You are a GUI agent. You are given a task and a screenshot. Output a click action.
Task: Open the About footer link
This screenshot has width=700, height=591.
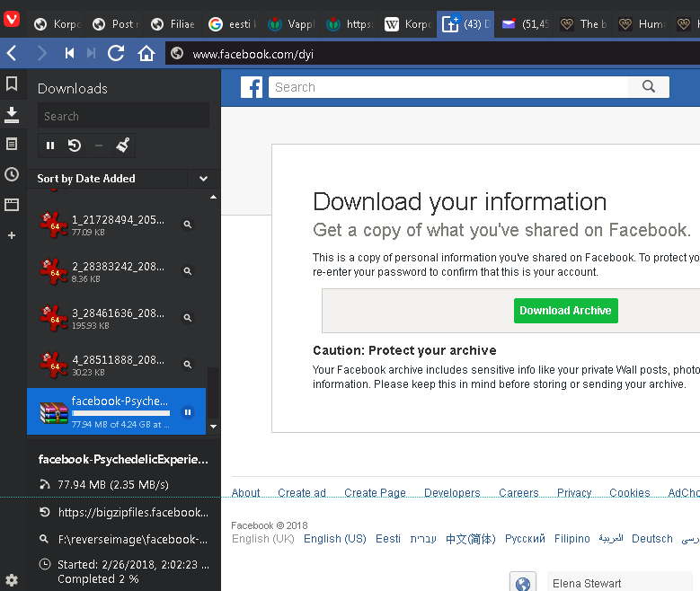coord(245,492)
